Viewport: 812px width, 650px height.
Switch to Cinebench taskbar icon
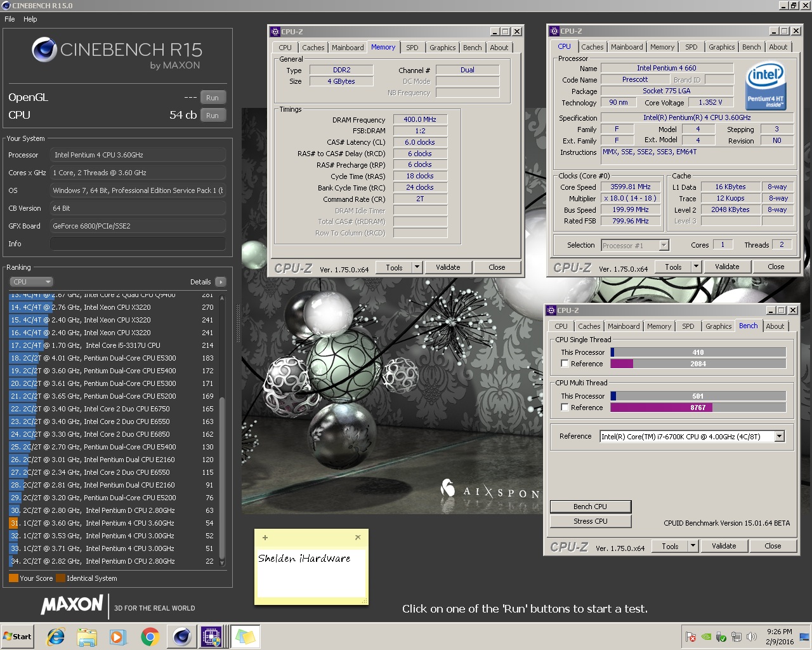pos(181,637)
